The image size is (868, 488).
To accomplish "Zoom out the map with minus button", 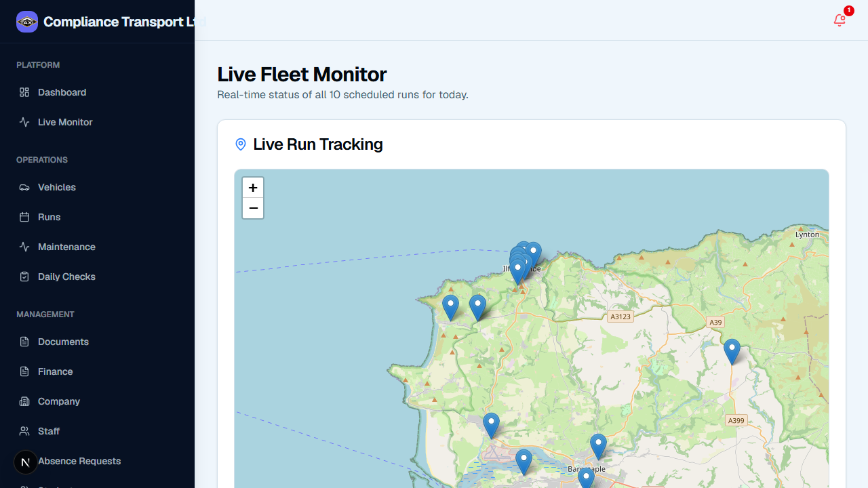I will 253,208.
